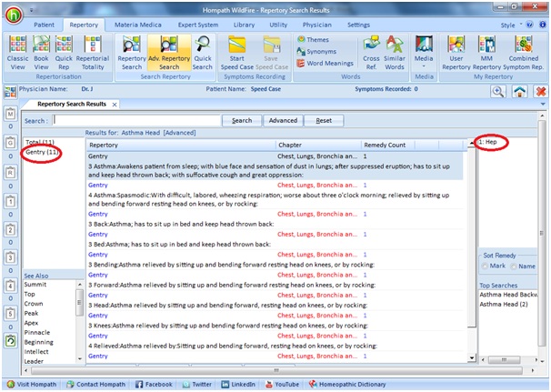Screen dimensions: 551x392
Task: Click the M sidebar clipboard icon
Action: [11, 114]
